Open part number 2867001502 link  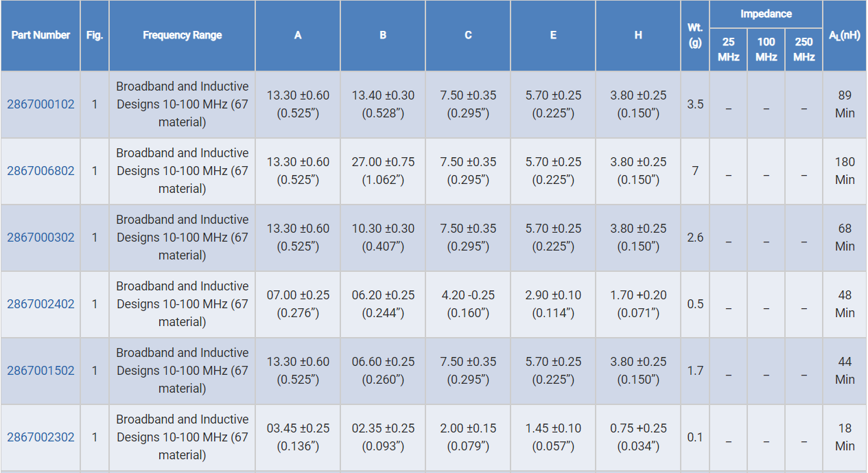pyautogui.click(x=40, y=371)
